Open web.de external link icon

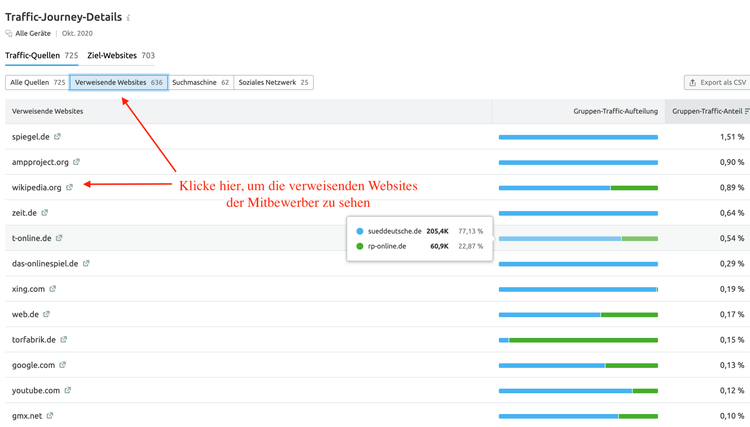click(46, 314)
